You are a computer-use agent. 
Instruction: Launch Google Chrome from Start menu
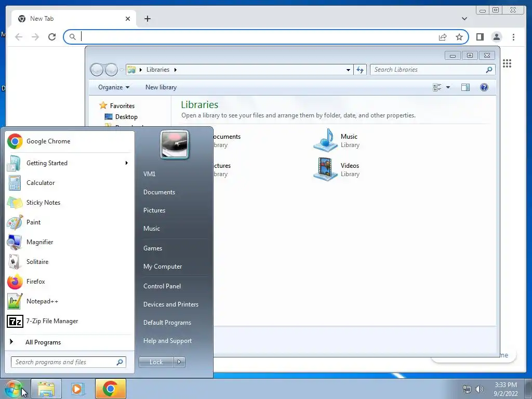click(69, 141)
